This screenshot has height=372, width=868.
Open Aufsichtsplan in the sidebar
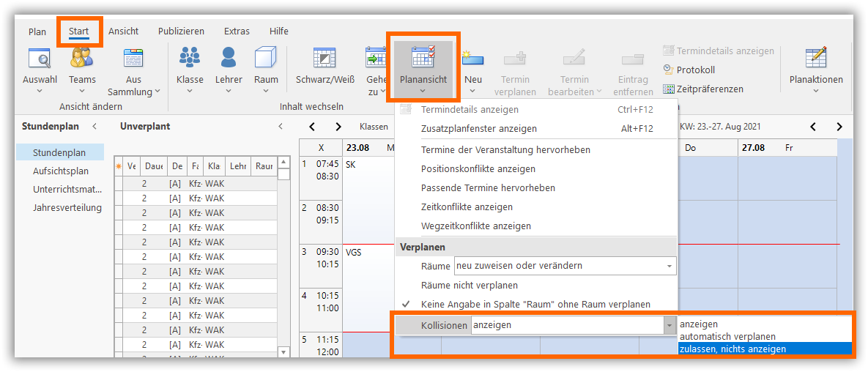(60, 171)
